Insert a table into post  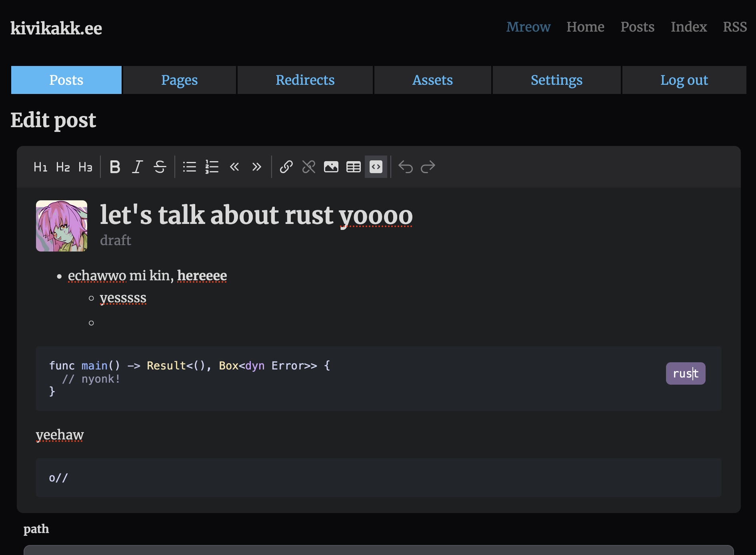pyautogui.click(x=353, y=167)
